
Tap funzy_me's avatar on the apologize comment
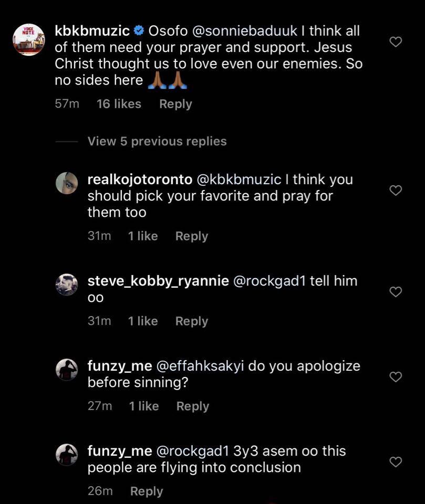[x=67, y=370]
